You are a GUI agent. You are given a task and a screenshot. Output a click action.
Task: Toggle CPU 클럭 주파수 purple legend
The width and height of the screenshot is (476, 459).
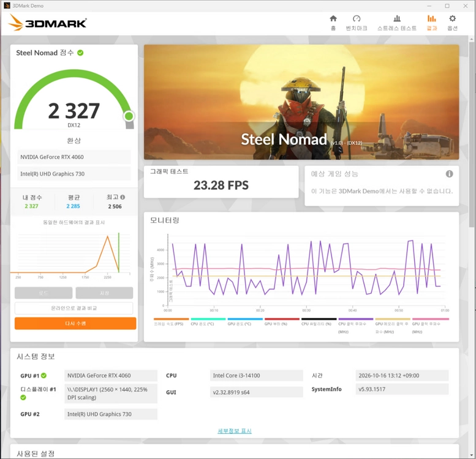pyautogui.click(x=356, y=319)
